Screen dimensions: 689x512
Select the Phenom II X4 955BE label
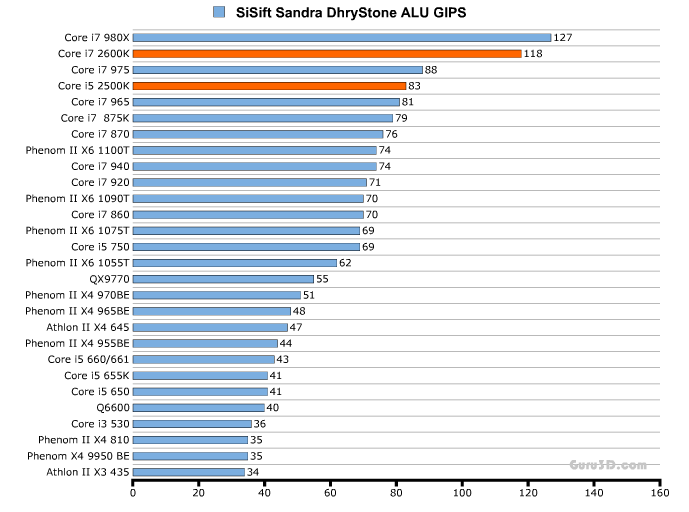click(77, 343)
